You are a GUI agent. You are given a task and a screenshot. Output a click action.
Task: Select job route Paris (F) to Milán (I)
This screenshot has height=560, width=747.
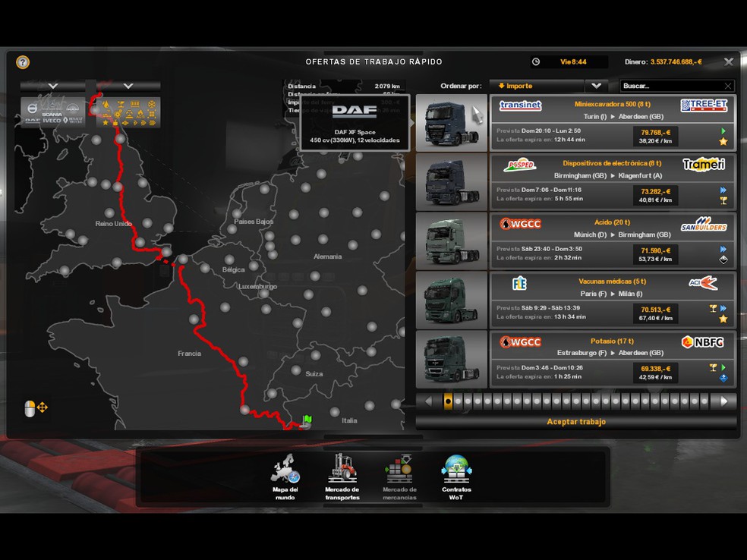(611, 294)
